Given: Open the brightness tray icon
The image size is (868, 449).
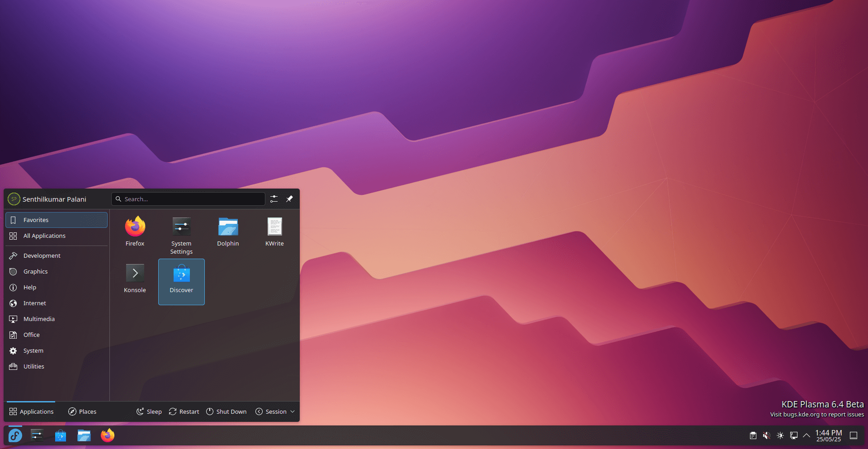Looking at the screenshot, I should [x=780, y=435].
